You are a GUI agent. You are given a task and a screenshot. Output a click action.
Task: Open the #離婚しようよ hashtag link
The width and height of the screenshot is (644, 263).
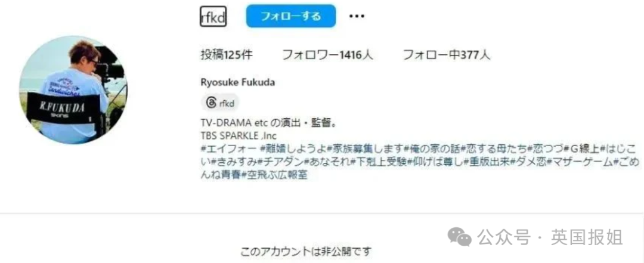pos(293,148)
